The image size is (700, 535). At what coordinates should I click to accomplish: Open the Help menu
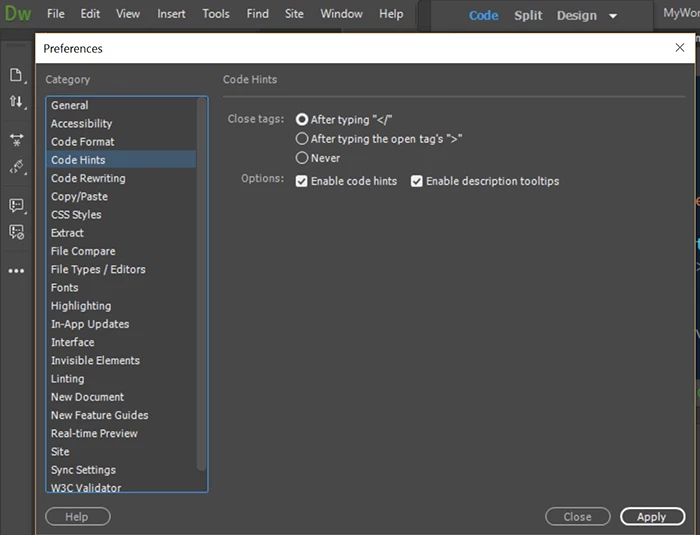click(391, 14)
